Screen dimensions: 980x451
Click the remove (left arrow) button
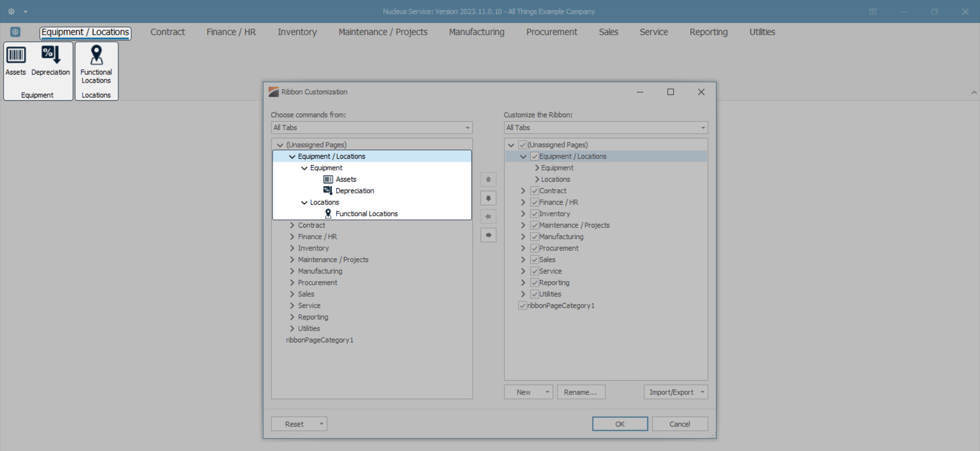click(x=488, y=217)
